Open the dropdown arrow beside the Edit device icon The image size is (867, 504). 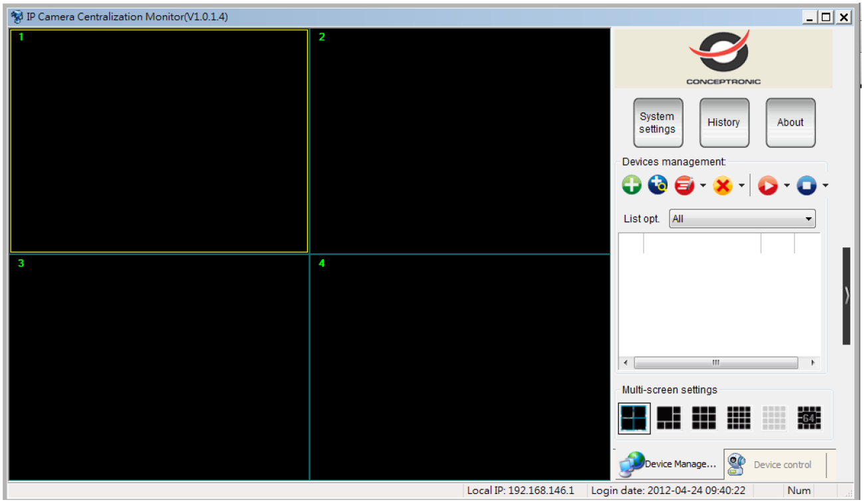click(x=703, y=186)
